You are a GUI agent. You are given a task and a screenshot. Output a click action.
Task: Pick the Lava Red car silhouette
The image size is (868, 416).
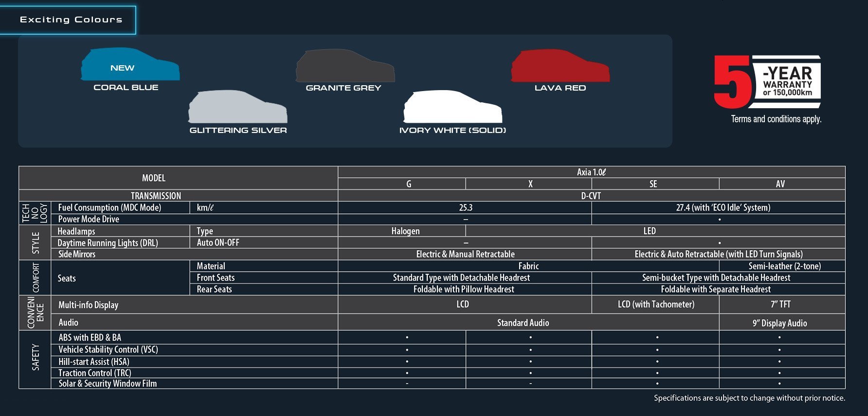point(560,66)
